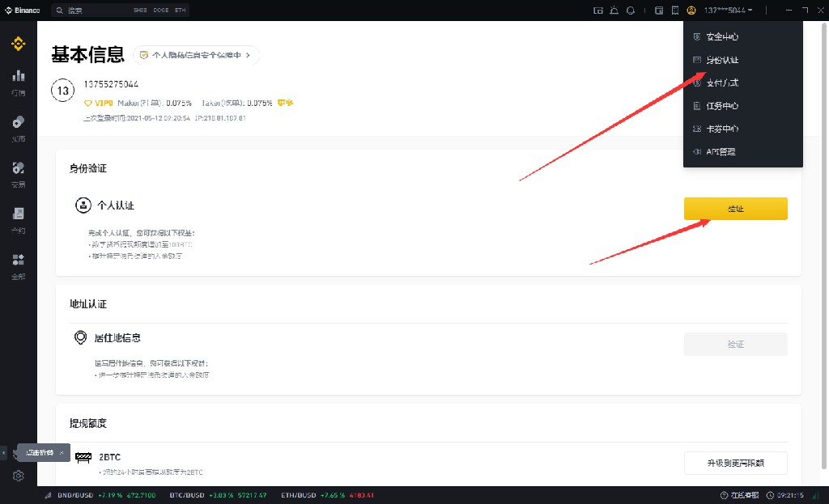Click the DOGE search suggestion tag

(161, 10)
